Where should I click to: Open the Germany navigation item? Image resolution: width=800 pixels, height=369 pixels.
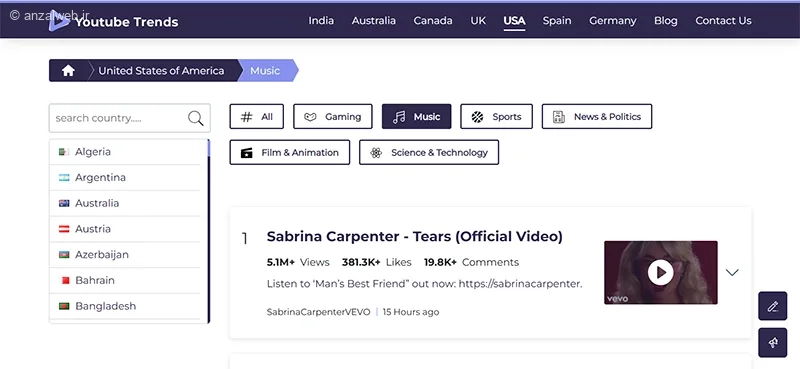coord(613,21)
